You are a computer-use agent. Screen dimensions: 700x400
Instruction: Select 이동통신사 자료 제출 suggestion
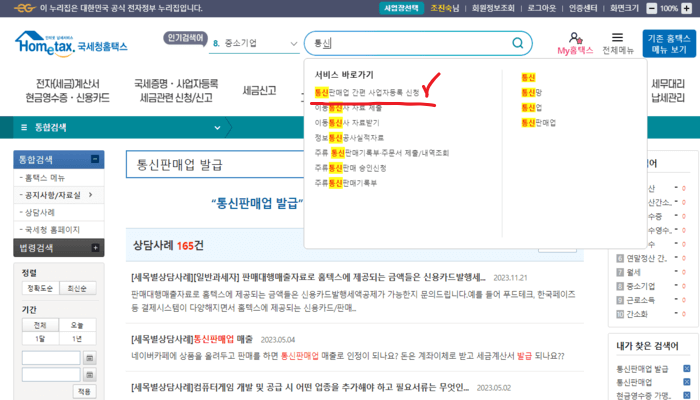[x=348, y=108]
